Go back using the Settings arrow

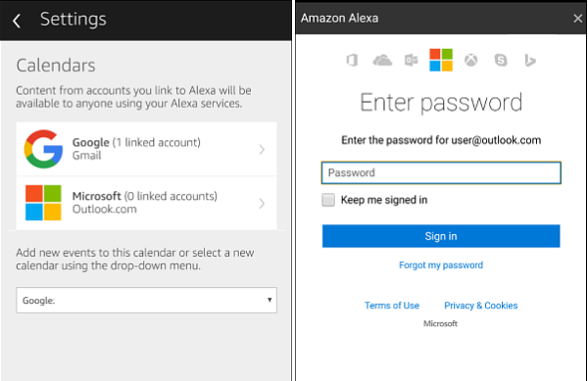pyautogui.click(x=17, y=21)
